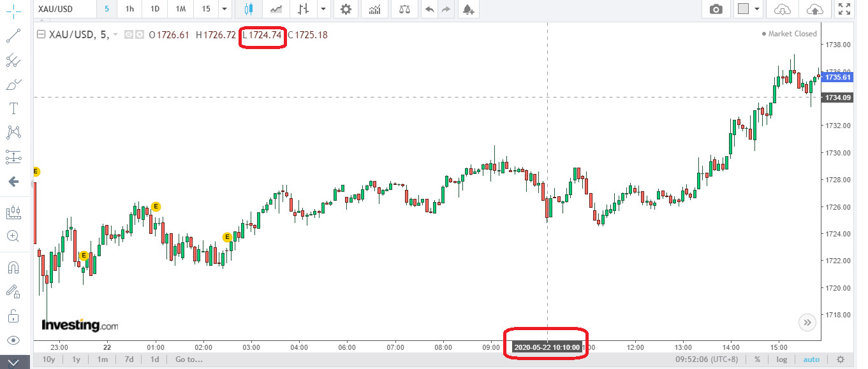
Task: Select the 1D timeframe
Action: (x=155, y=9)
